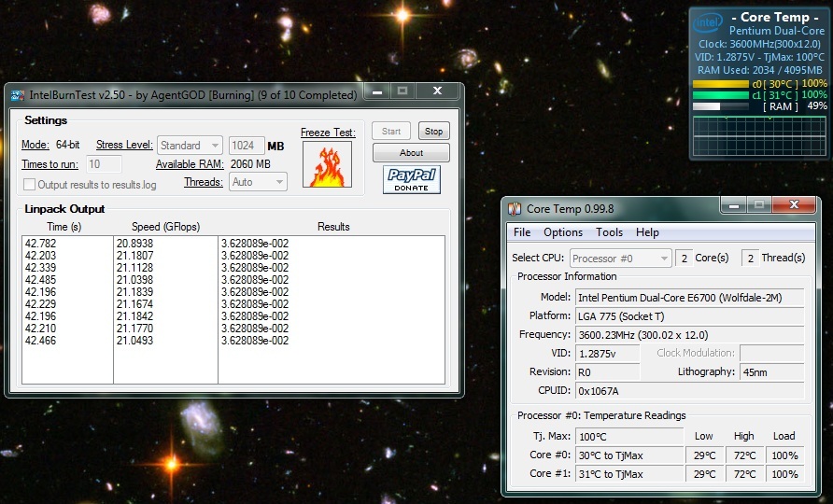Viewport: 833px width, 504px height.
Task: Minimize the Core Temp 0.99.8 window
Action: pyautogui.click(x=734, y=205)
